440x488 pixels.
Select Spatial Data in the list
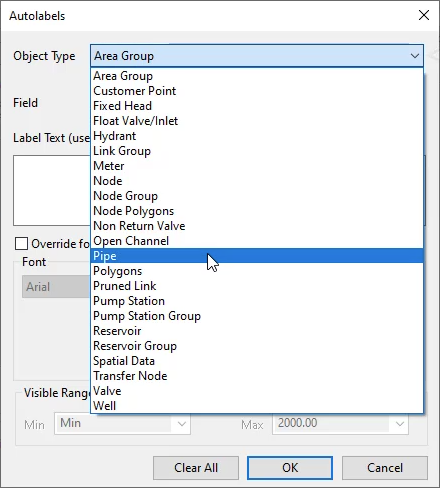(x=257, y=361)
